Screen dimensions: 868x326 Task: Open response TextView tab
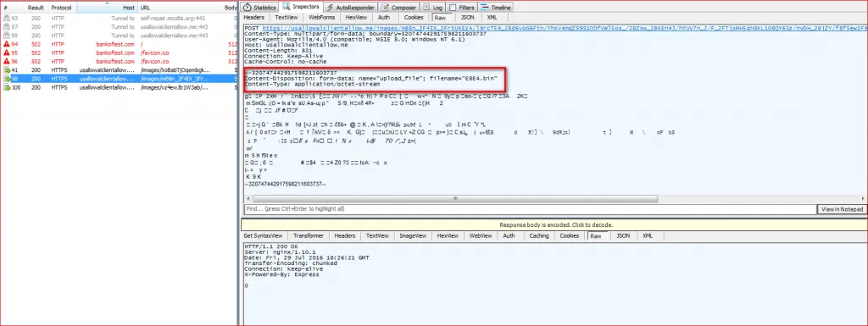377,236
